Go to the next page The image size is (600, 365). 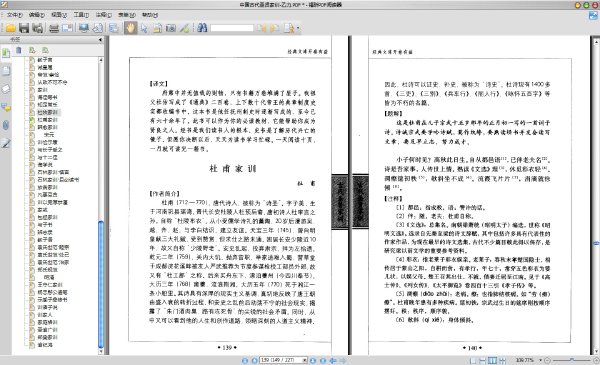tap(313, 360)
